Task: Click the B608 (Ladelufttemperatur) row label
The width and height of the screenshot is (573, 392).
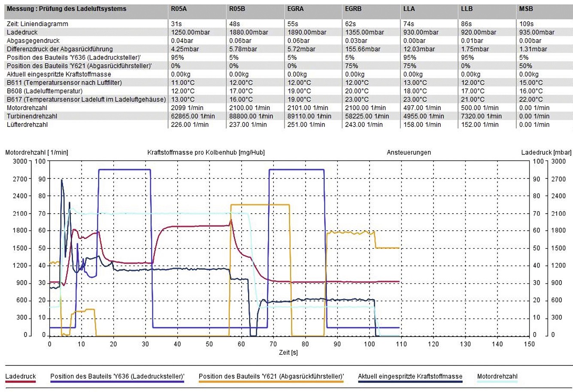Action: 45,91
